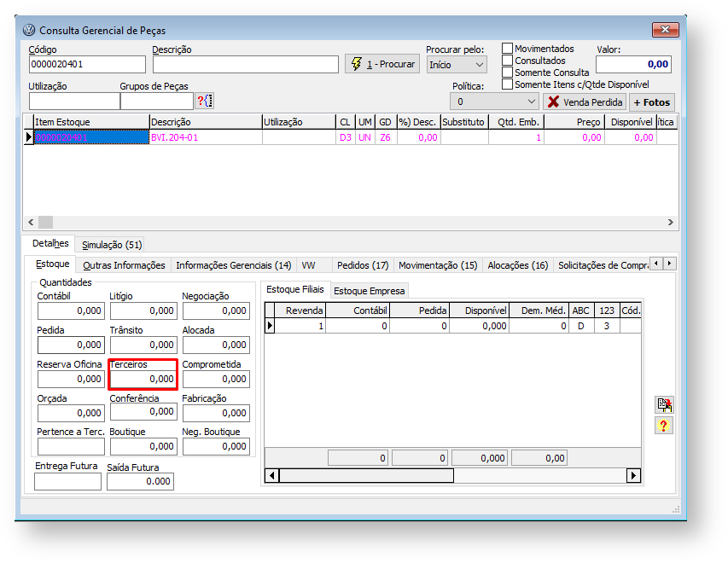Select the Estoque Filiais tab
This screenshot has width=728, height=563.
point(295,289)
